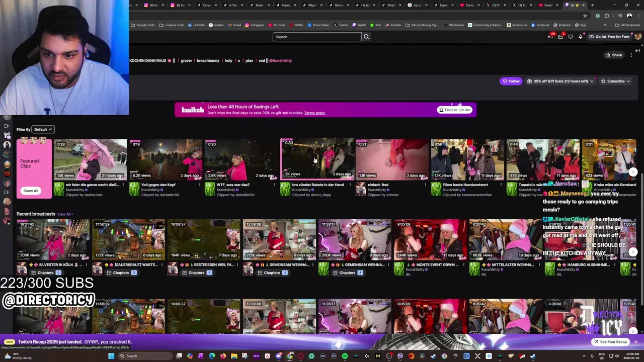The height and width of the screenshot is (362, 644).
Task: Open the Subscribe dropdown button
Action: [615, 81]
